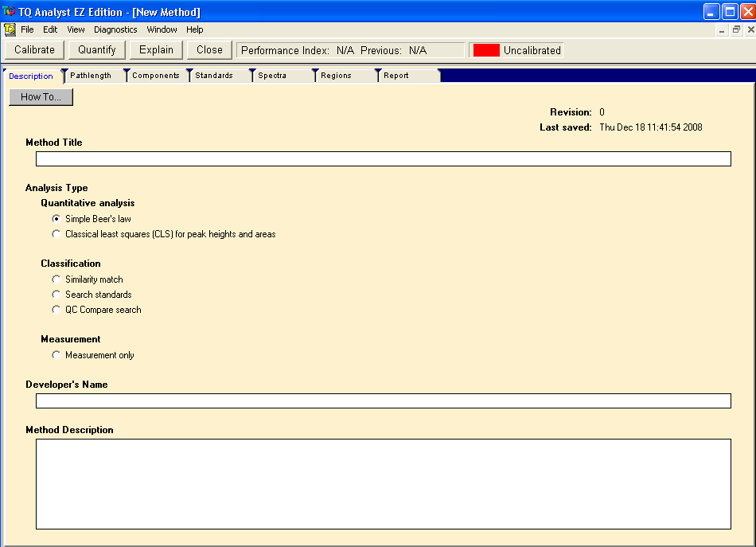Open the Edit menu

pyautogui.click(x=50, y=29)
